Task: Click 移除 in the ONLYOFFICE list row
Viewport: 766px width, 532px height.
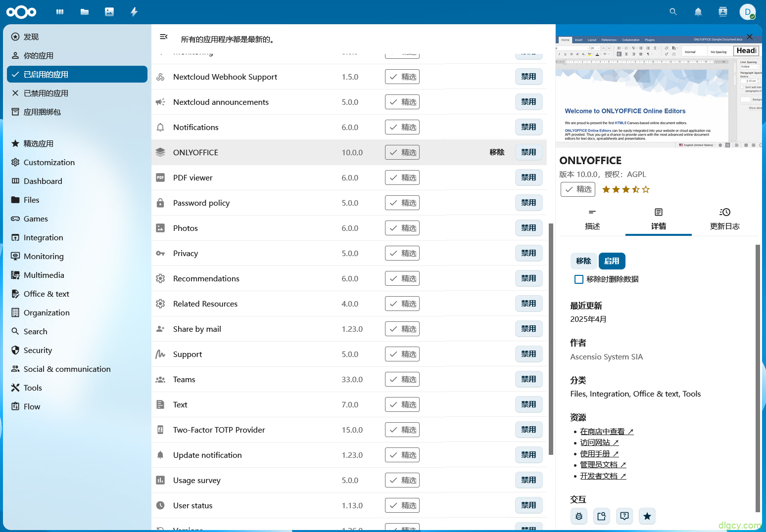Action: (497, 152)
